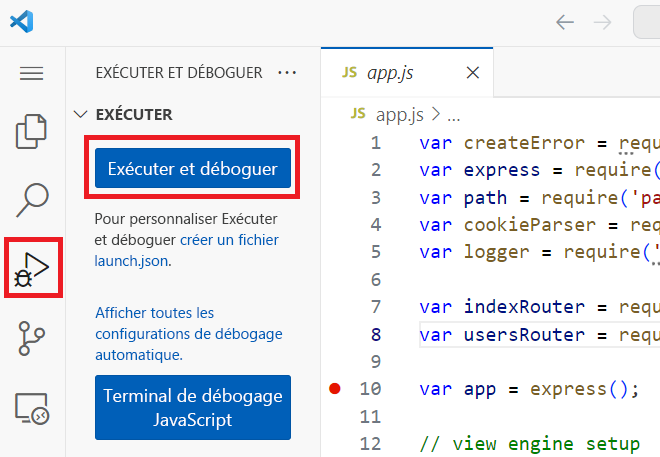The image size is (660, 457).
Task: Click the Terminal de débogage JavaScript button
Action: [193, 407]
